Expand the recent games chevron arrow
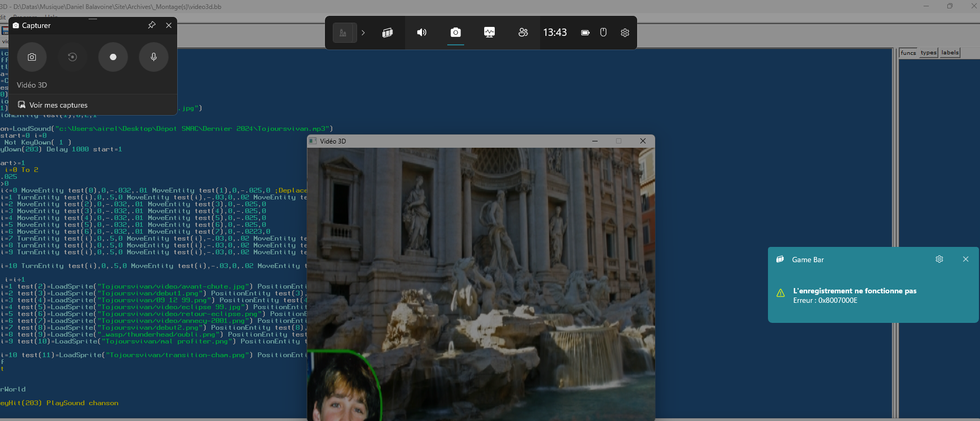980x421 pixels. pyautogui.click(x=363, y=33)
